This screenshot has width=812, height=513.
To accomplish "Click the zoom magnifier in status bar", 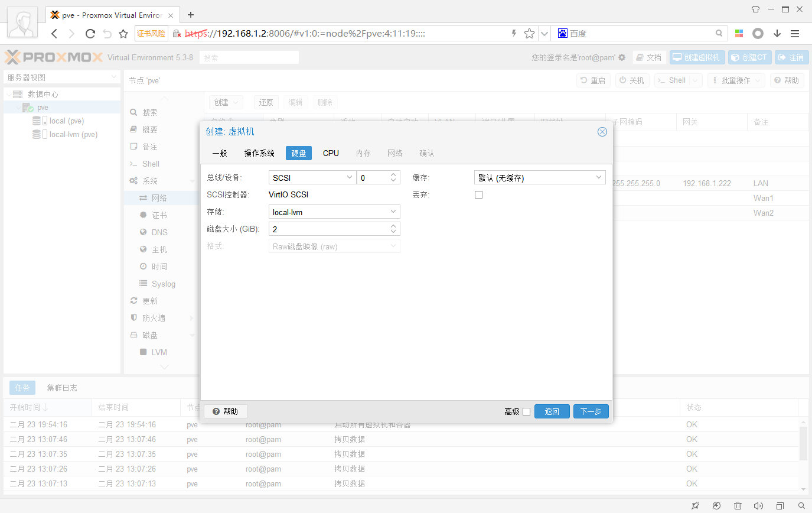I will pos(801,506).
